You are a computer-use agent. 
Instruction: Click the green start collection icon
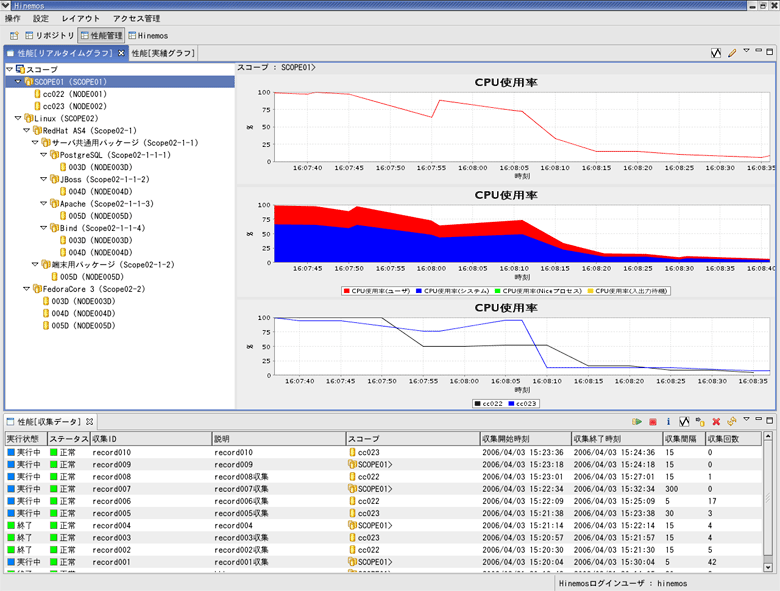point(637,422)
